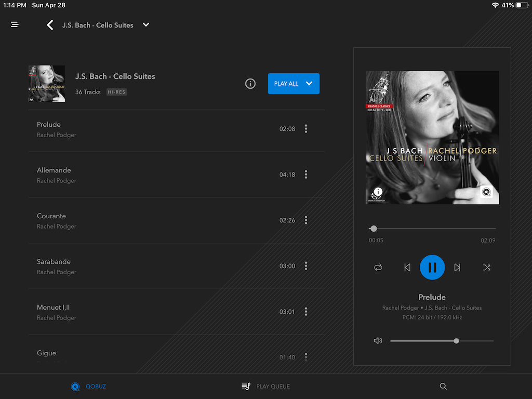Go back with the left chevron arrow
Screen dimensions: 532x399
50,25
